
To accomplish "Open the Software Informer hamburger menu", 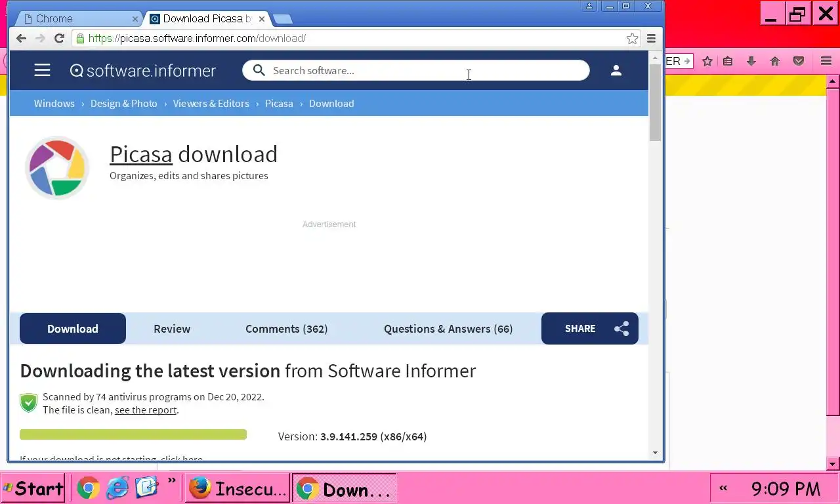I will [42, 70].
